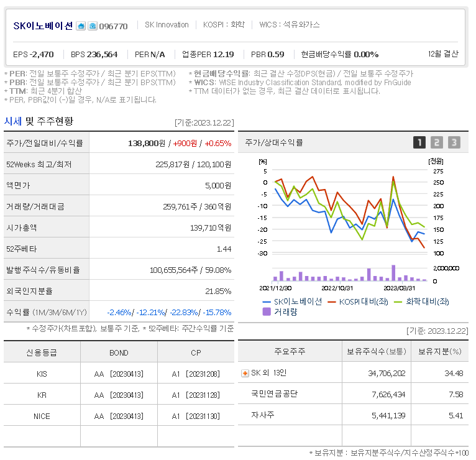Image resolution: width=476 pixels, height=460 pixels.
Task: Toggle the 화학대비(좌) green legend line
Action: [x=421, y=301]
